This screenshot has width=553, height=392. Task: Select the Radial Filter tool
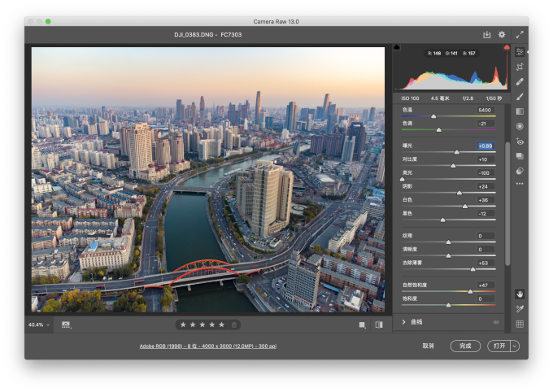point(520,126)
